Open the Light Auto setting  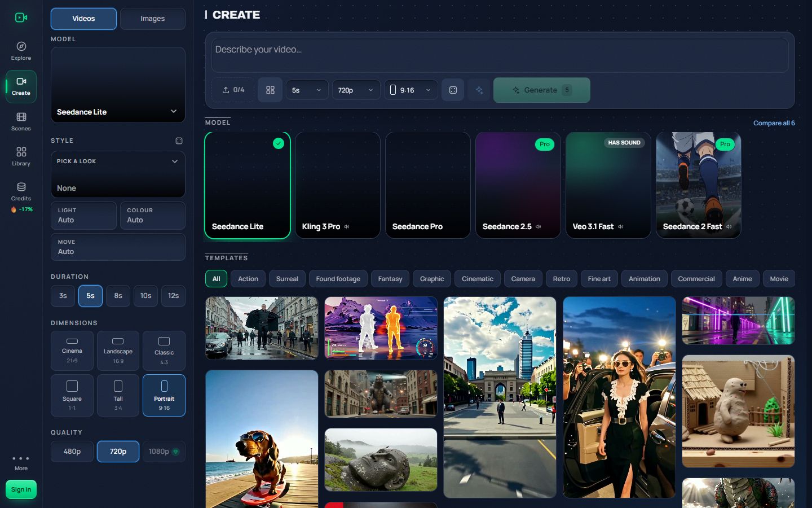pos(83,216)
